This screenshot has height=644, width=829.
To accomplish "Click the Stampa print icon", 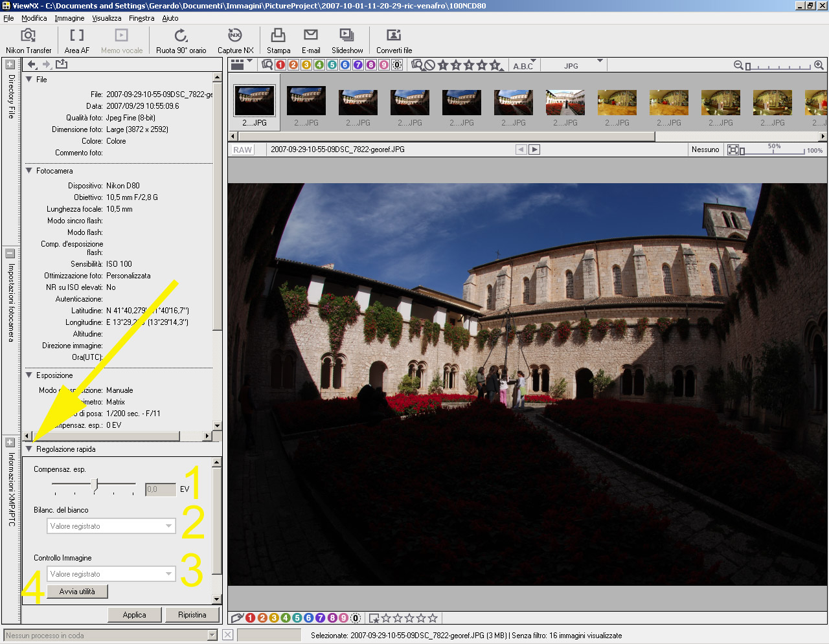I will point(278,40).
